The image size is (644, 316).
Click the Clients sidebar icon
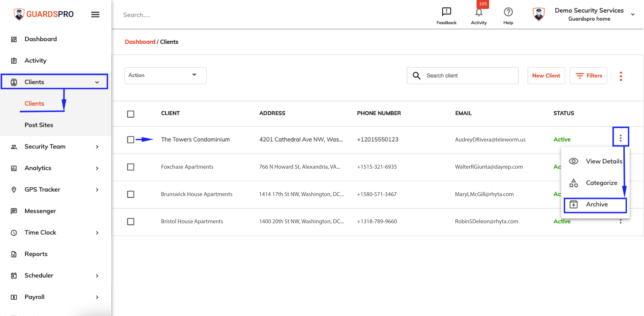tap(14, 82)
